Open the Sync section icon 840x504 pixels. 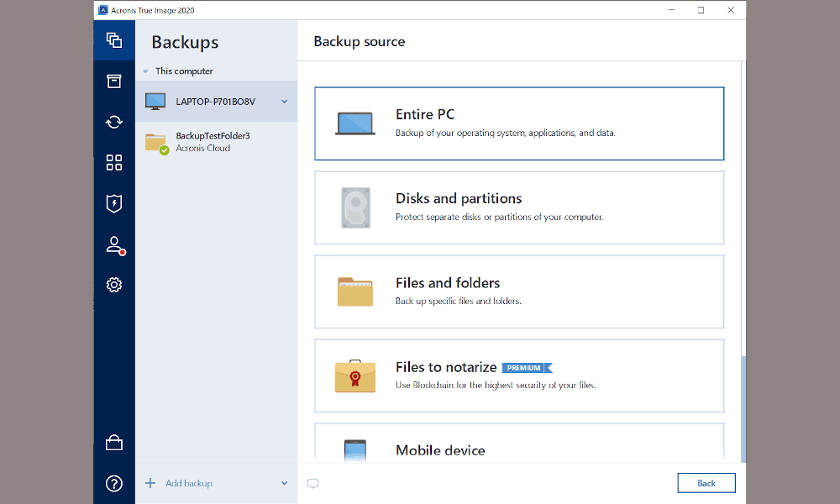pyautogui.click(x=114, y=122)
